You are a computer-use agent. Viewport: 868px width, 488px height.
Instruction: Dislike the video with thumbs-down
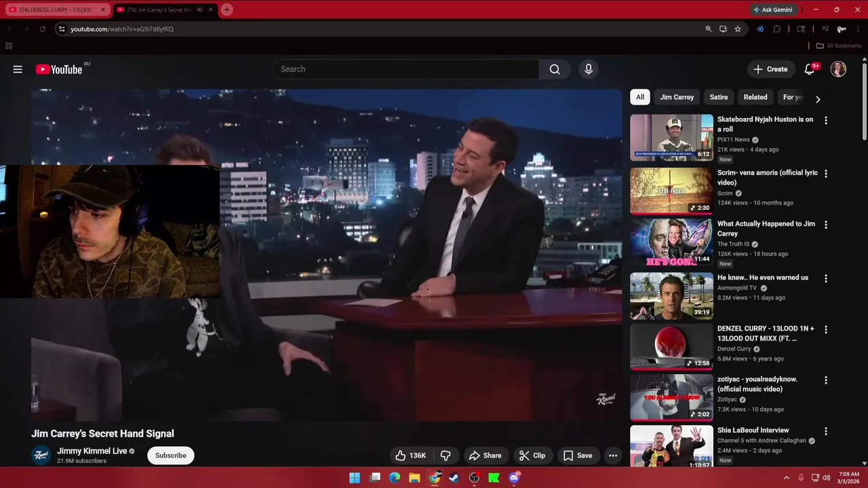446,455
